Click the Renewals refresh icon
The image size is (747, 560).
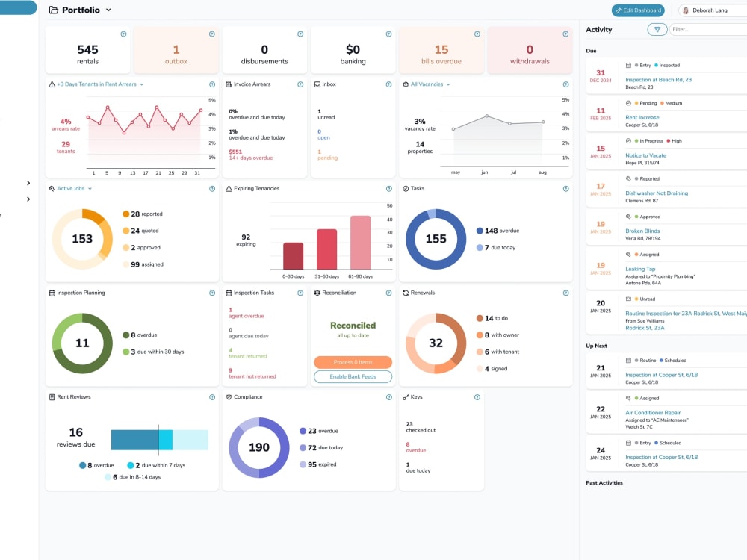click(406, 293)
